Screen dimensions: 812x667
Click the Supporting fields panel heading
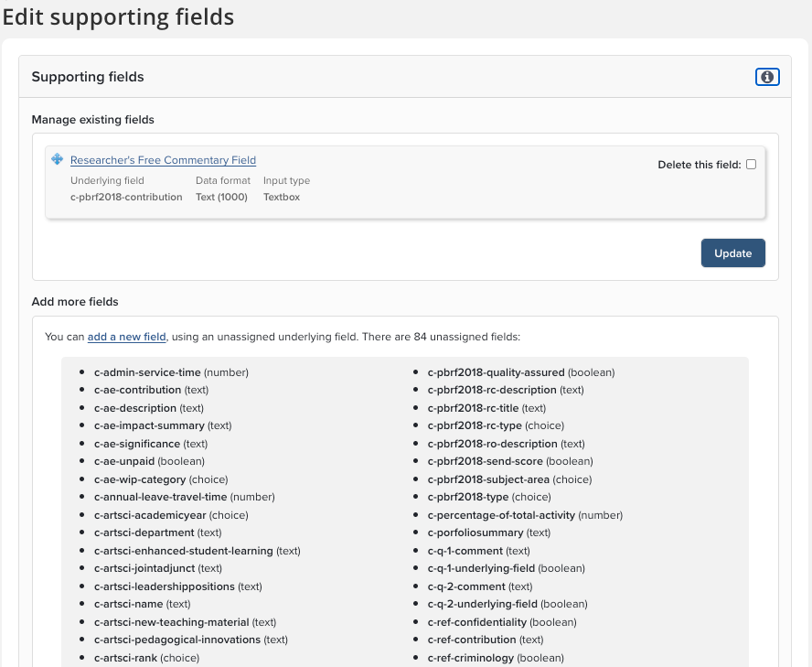point(88,77)
